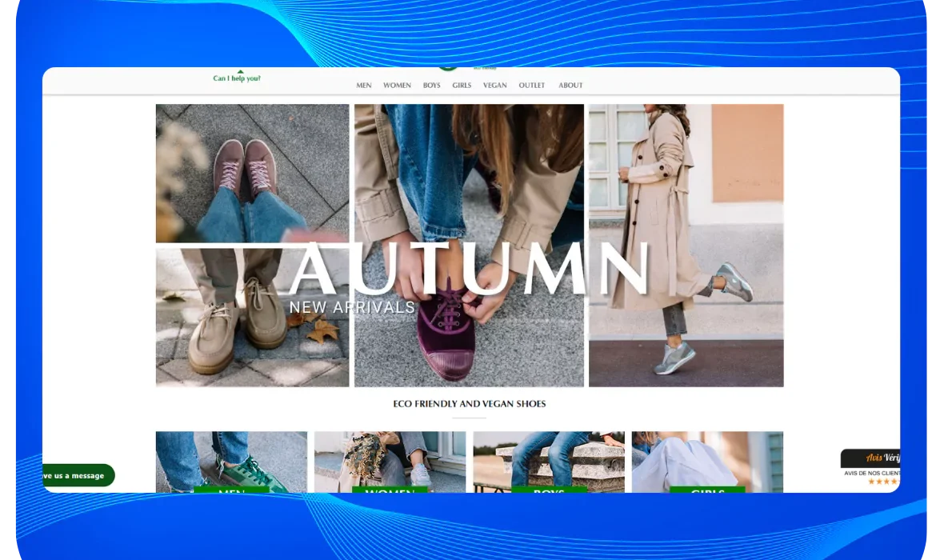Open the ABOUT menu item
944x560 pixels.
[570, 86]
